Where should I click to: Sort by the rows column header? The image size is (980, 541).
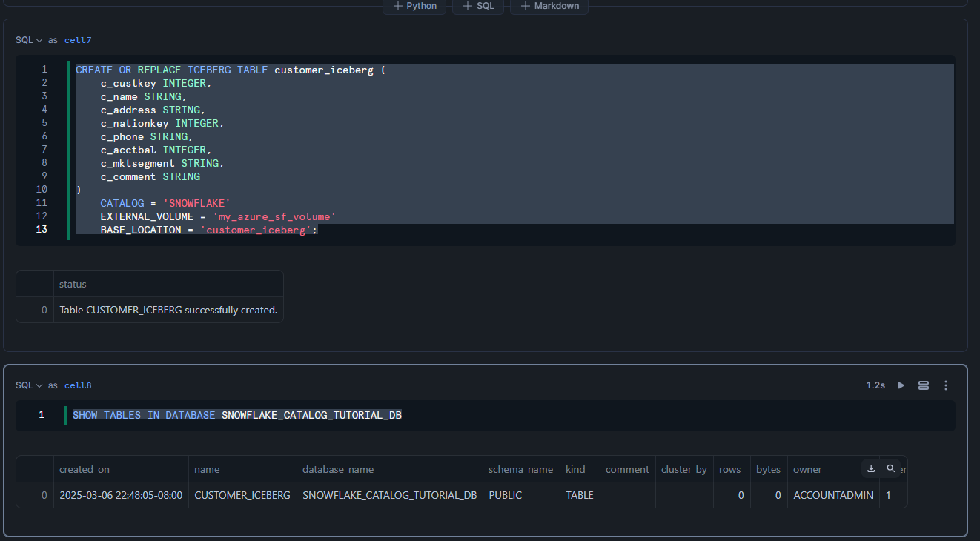click(732, 469)
